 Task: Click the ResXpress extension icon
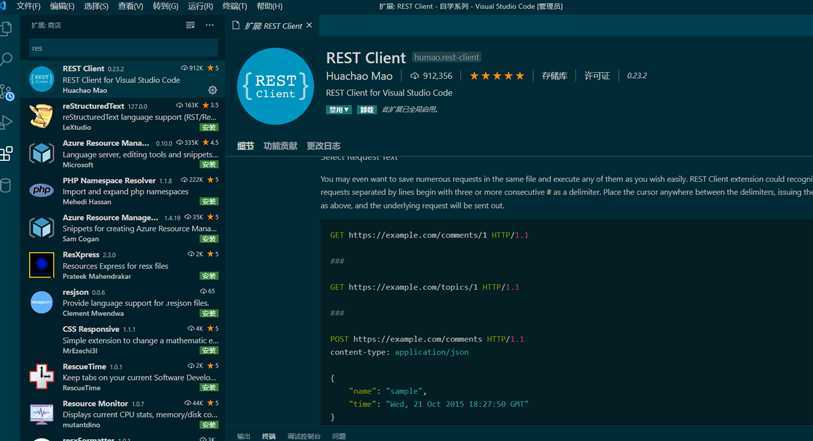pyautogui.click(x=41, y=265)
